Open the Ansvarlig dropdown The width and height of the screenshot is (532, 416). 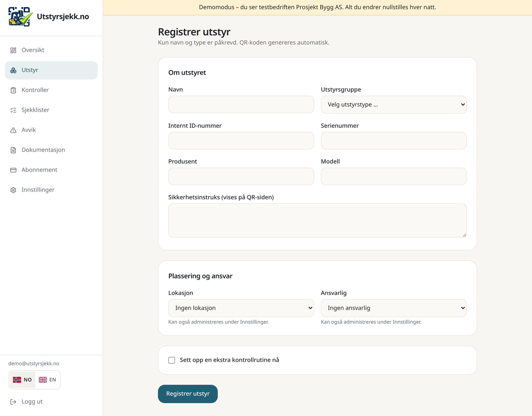393,308
